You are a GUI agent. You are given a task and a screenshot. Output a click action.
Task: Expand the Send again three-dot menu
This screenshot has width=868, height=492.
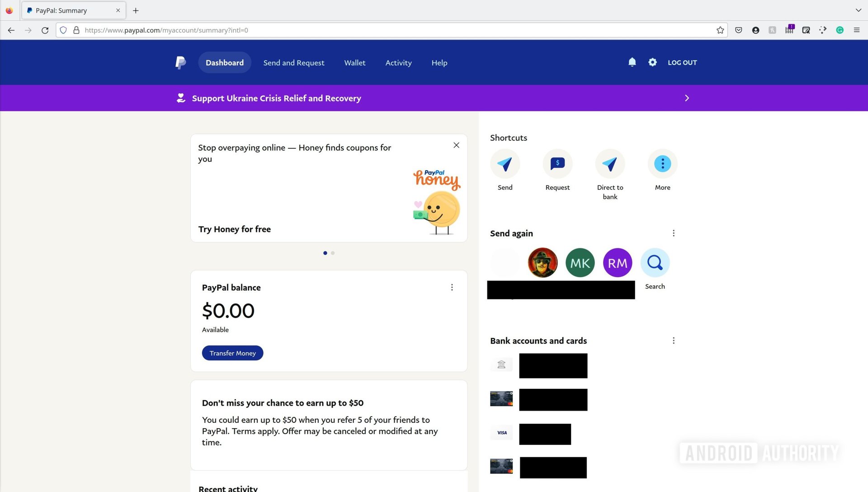tap(673, 232)
